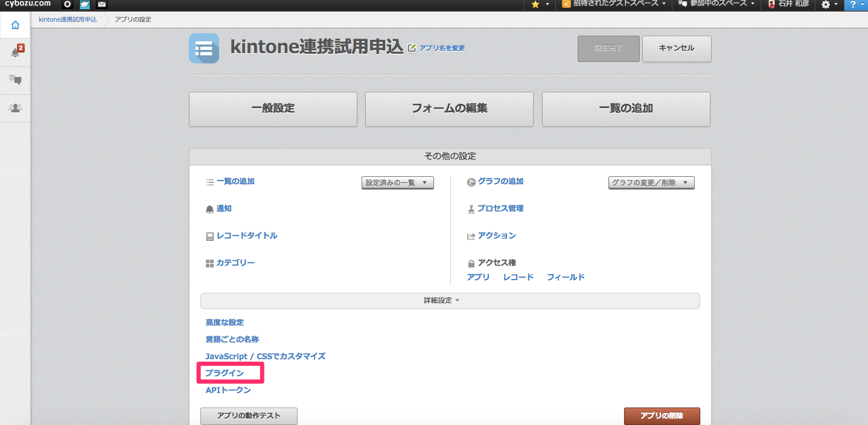This screenshot has height=425, width=868.
Task: Click the アプリの削除 button
Action: [662, 416]
